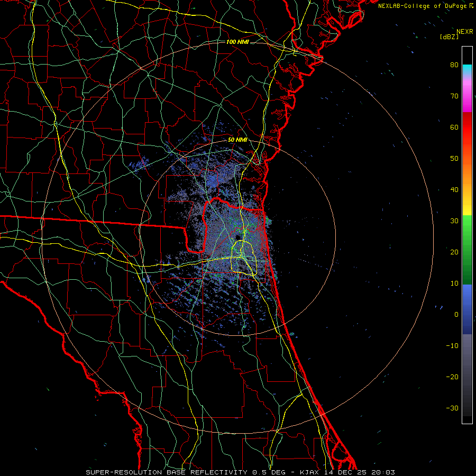Click the cyan top band of the color scale
This screenshot has height=476, width=476.
(467, 70)
